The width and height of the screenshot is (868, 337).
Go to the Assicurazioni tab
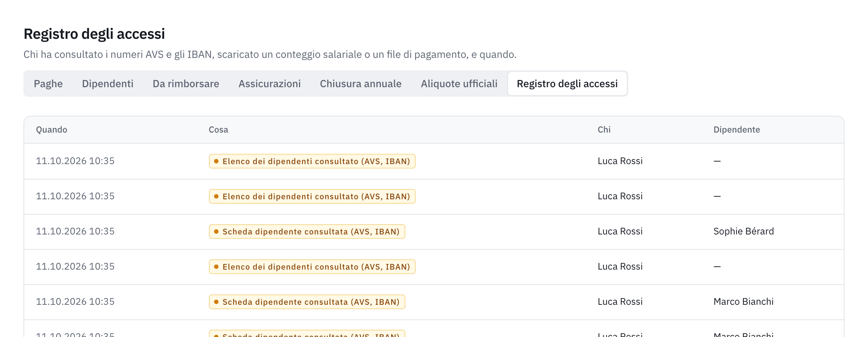point(269,84)
